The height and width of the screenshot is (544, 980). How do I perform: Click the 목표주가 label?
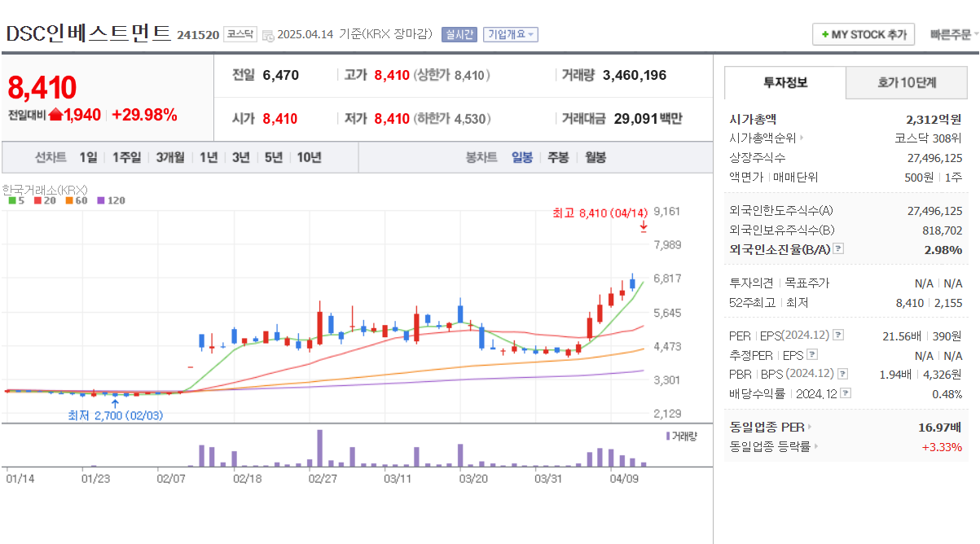click(x=806, y=283)
